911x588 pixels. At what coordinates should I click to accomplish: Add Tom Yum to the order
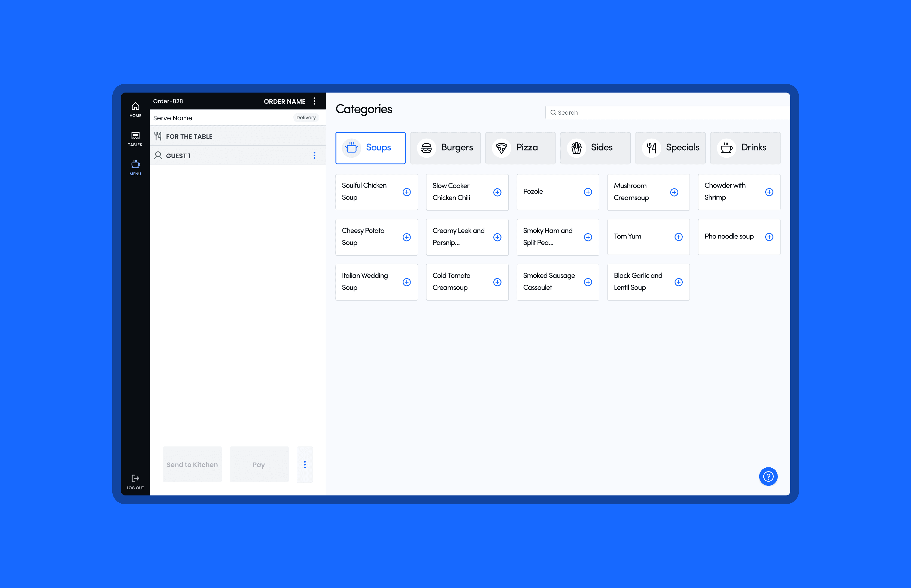tap(679, 237)
